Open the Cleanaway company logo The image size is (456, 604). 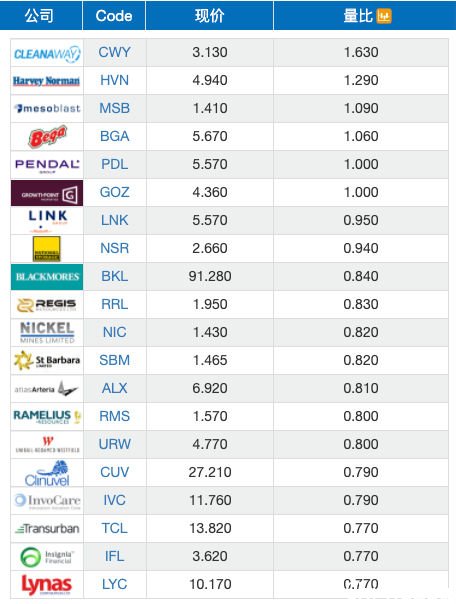click(47, 53)
